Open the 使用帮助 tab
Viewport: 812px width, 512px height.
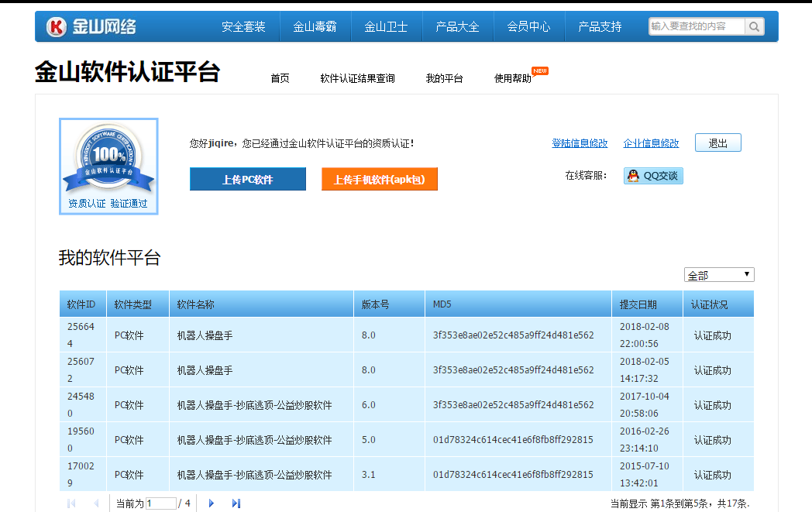point(513,78)
